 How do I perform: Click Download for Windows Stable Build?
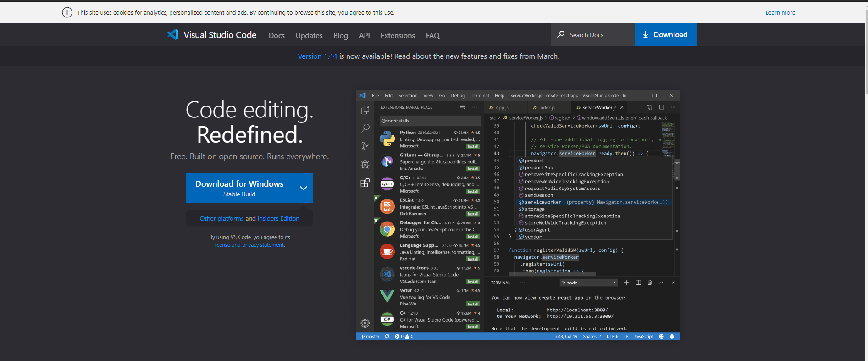[239, 188]
